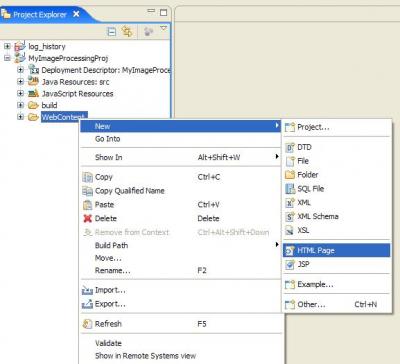The image size is (400, 364).
Task: Select Project... in New submenu
Action: pyautogui.click(x=336, y=127)
